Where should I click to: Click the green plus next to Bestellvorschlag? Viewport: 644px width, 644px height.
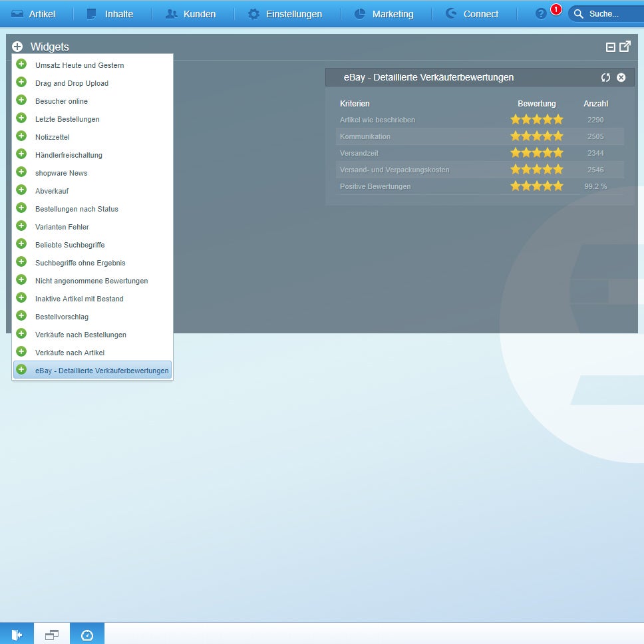(21, 316)
